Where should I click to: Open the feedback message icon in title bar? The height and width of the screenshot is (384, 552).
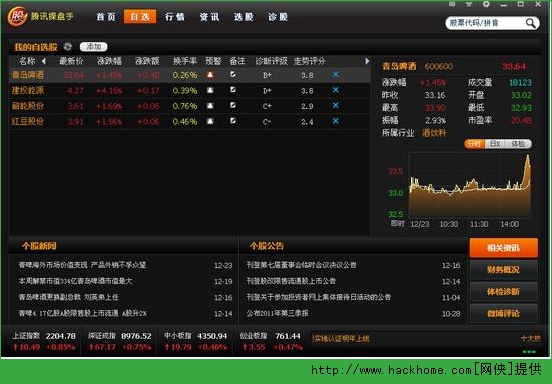point(452,4)
